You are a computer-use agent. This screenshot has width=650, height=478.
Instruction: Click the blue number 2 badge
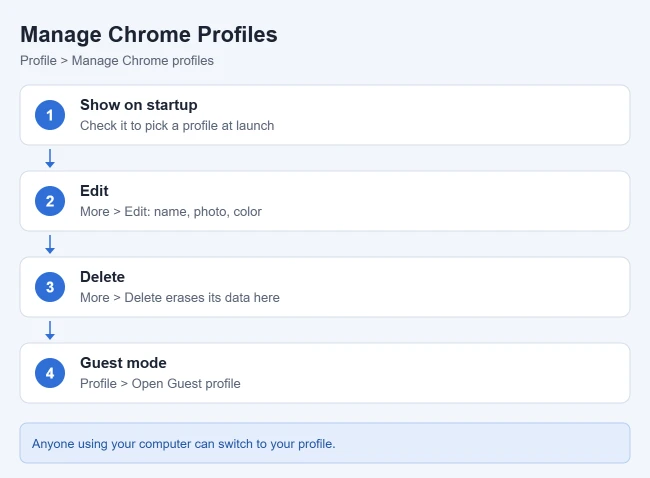50,201
